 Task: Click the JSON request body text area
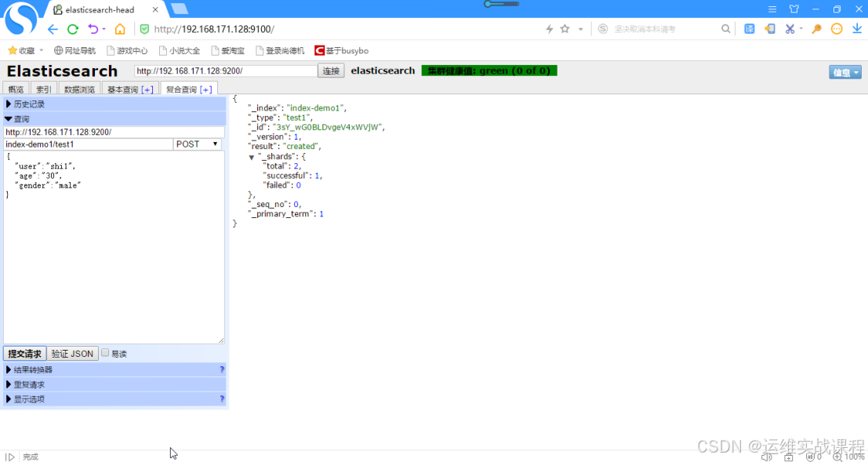(x=114, y=248)
